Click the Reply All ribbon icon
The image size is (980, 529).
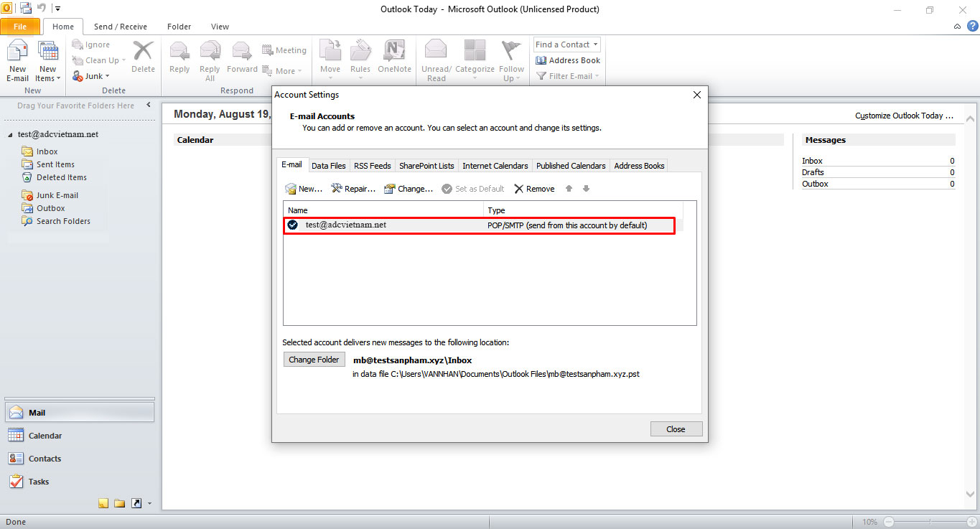pos(210,61)
